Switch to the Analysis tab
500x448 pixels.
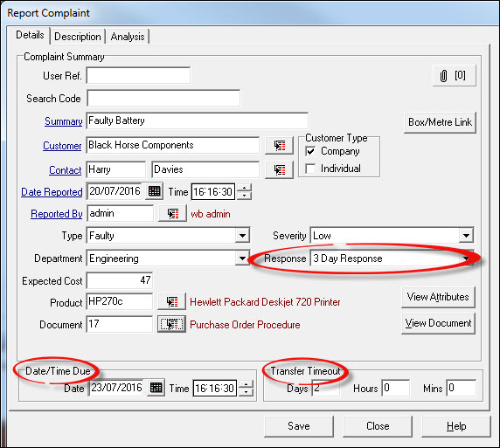click(128, 37)
